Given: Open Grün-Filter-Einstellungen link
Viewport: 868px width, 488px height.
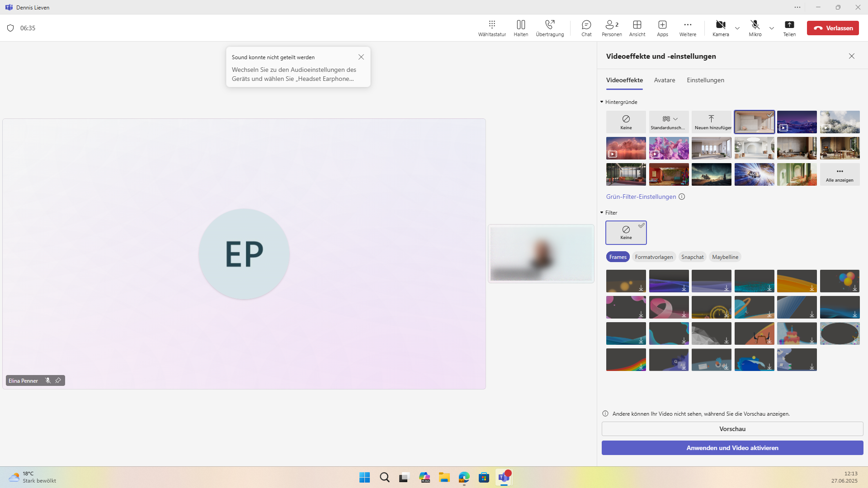Looking at the screenshot, I should point(641,197).
